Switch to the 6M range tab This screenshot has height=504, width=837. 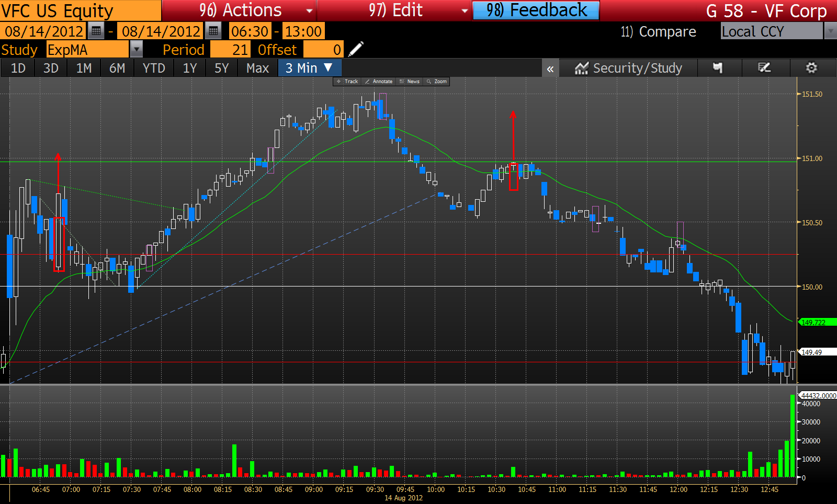[x=117, y=68]
